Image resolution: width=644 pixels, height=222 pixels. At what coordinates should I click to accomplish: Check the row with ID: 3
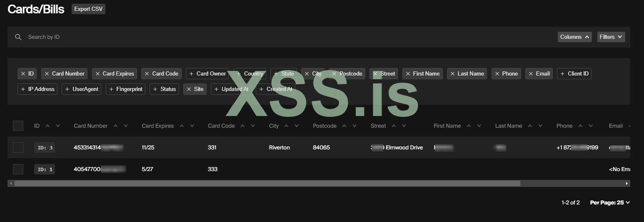point(18,147)
